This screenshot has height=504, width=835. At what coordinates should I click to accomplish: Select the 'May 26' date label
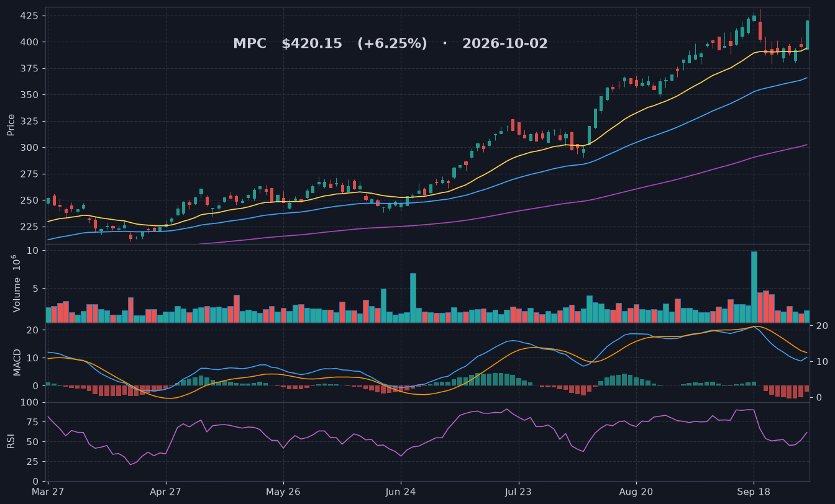pyautogui.click(x=283, y=492)
